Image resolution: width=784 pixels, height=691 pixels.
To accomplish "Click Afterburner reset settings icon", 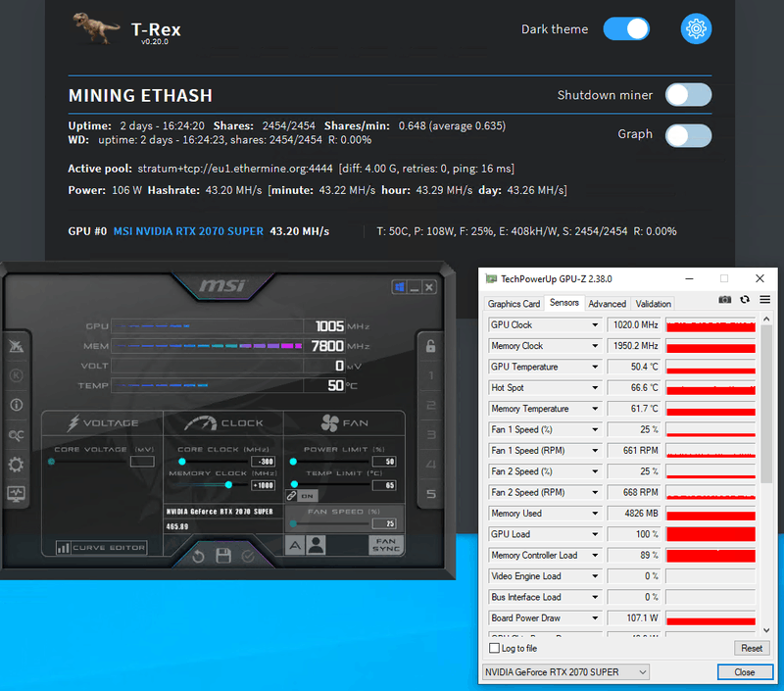I will [199, 556].
